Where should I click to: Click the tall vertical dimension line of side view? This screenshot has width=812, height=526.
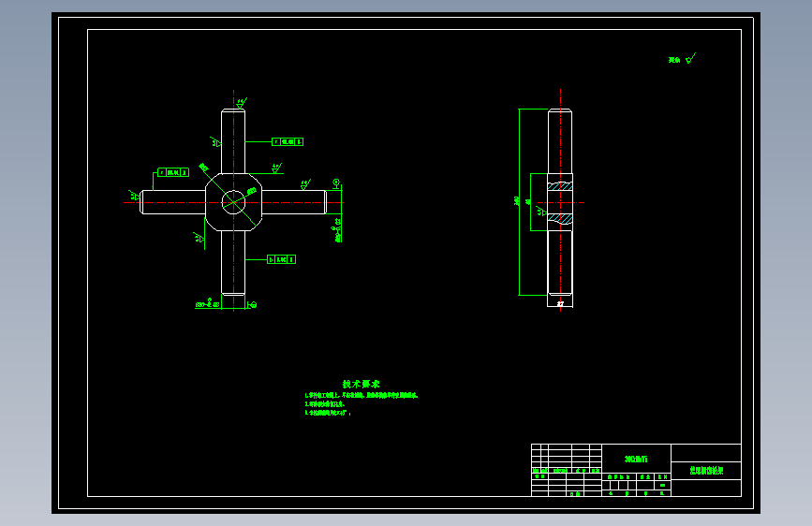(519, 202)
